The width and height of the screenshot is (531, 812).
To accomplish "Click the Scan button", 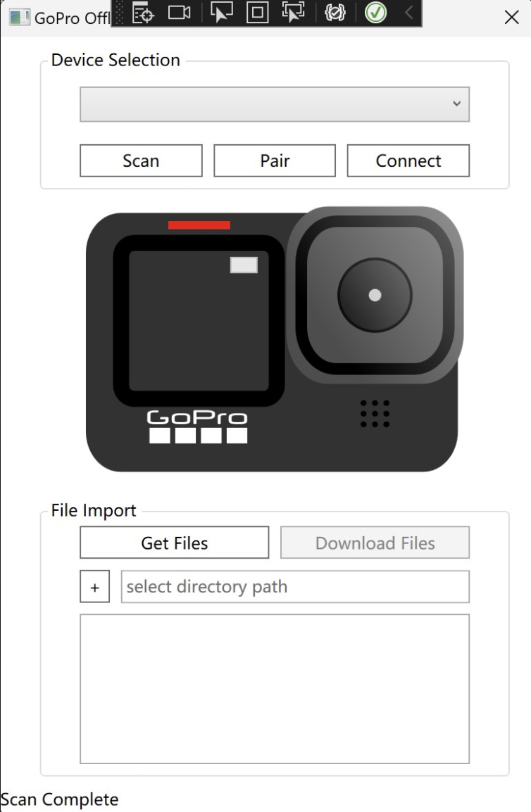I will click(141, 160).
